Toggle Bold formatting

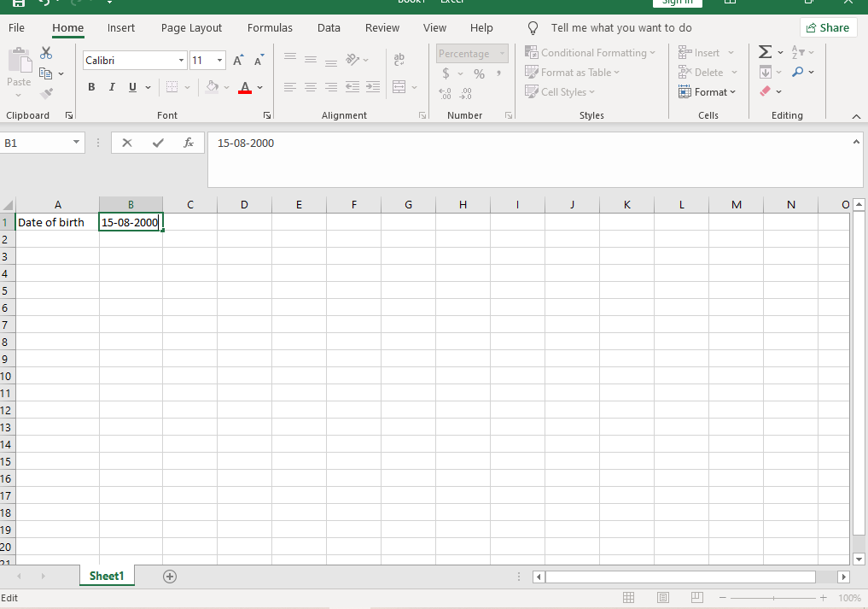coord(91,87)
